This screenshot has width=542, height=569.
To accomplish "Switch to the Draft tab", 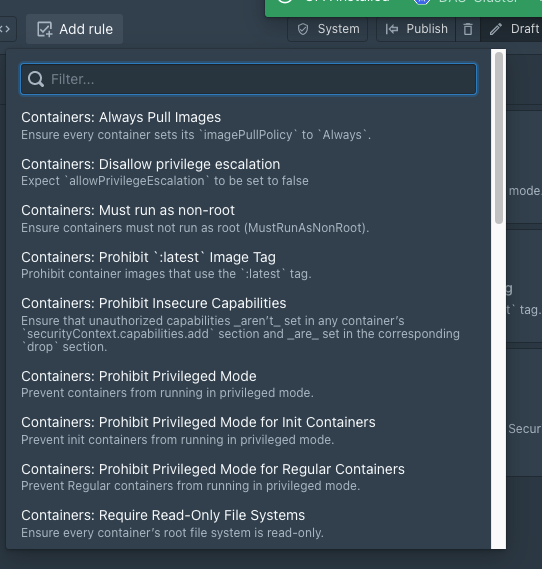I will (513, 29).
